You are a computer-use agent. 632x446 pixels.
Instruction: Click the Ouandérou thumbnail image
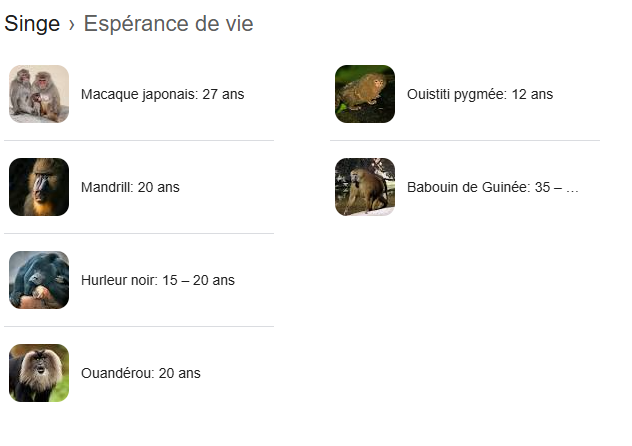click(x=39, y=373)
